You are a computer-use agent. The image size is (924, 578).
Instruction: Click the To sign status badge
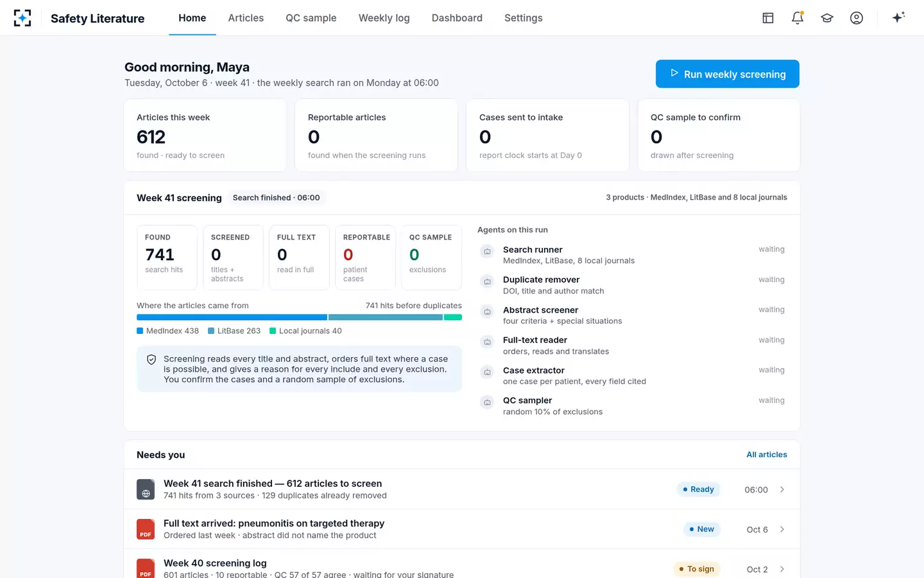pos(696,569)
